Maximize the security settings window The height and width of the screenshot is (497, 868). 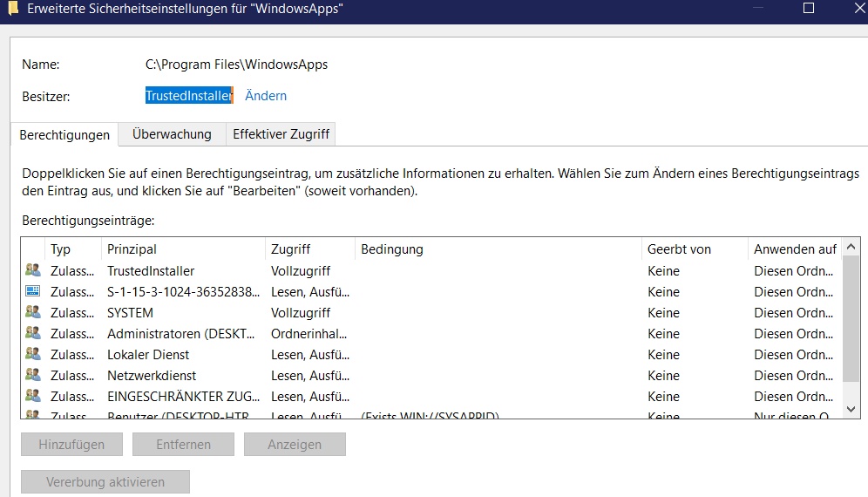coord(809,8)
